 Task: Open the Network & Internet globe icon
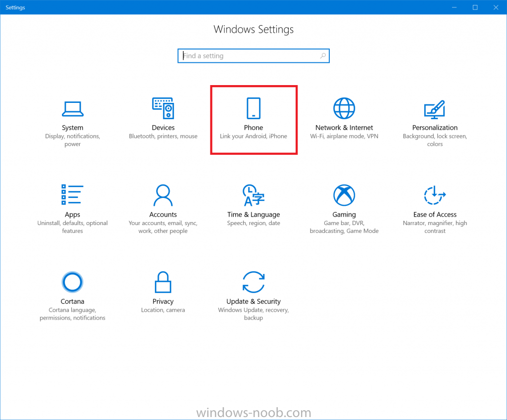tap(344, 108)
